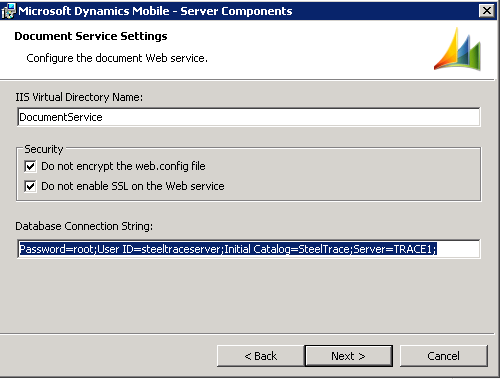This screenshot has width=500, height=379.
Task: Proceed with the 'Next >' button
Action: (348, 356)
